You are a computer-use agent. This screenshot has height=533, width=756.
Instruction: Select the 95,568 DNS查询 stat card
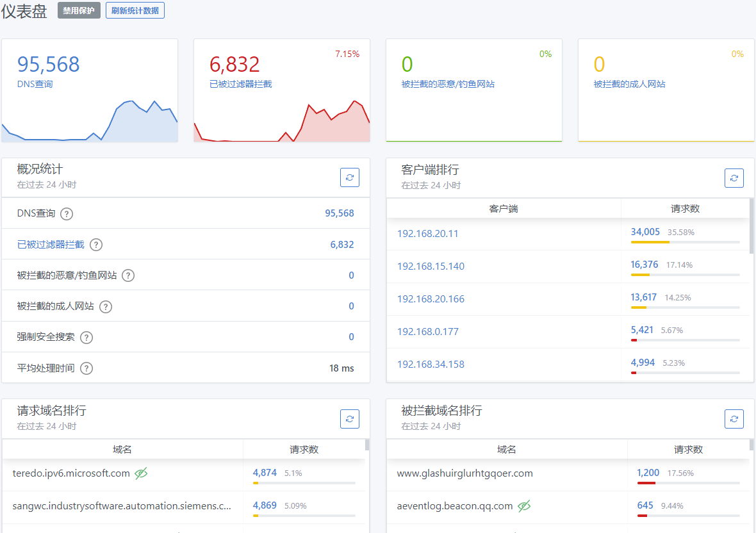pyautogui.click(x=90, y=90)
